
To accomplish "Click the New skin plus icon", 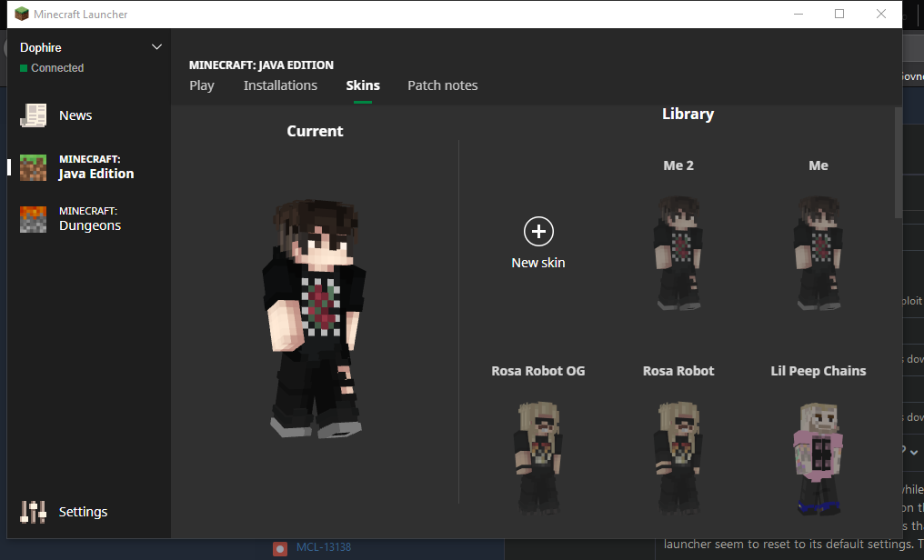I will 538,232.
